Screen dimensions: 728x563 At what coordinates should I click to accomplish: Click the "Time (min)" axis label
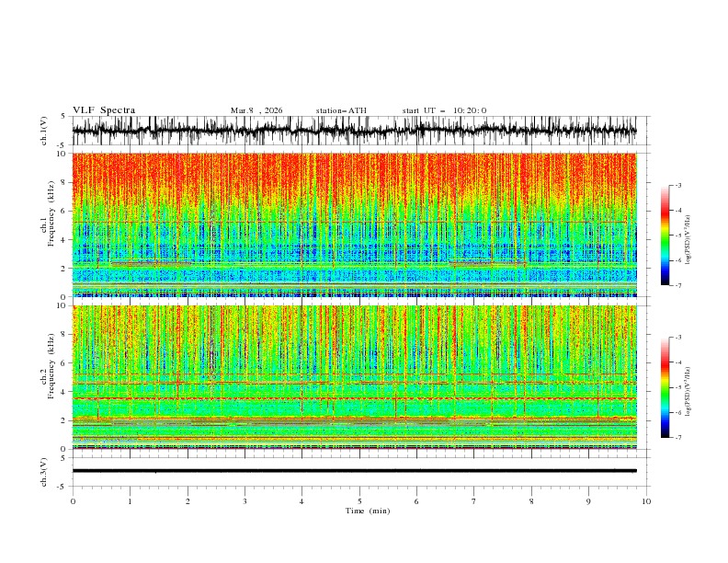pos(368,511)
